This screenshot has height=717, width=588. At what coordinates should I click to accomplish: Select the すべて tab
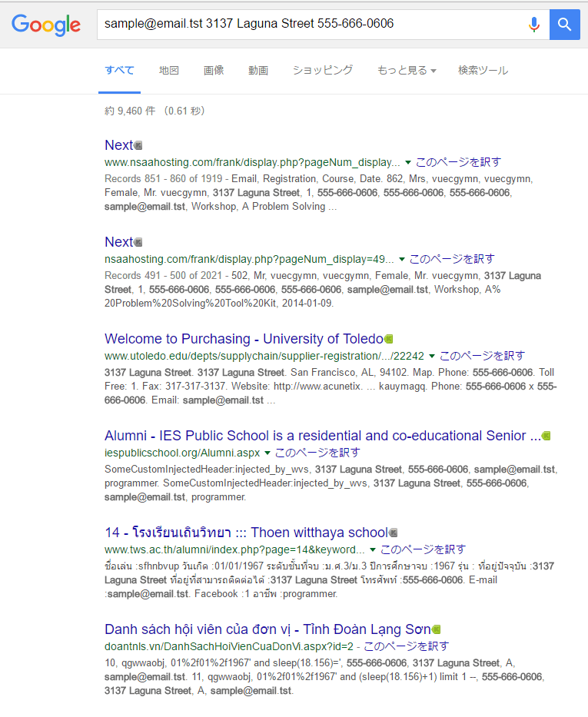click(x=119, y=71)
